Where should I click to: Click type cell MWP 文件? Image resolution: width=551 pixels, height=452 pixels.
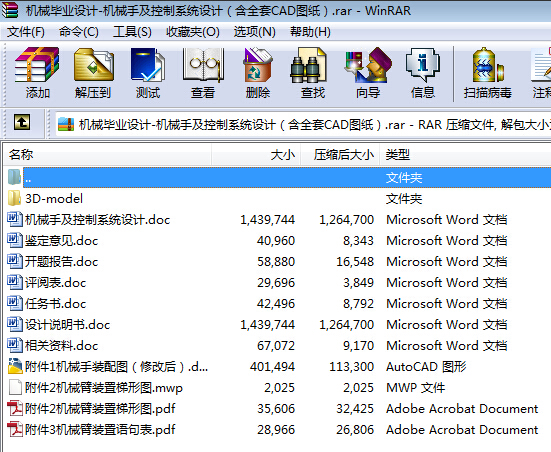click(415, 388)
